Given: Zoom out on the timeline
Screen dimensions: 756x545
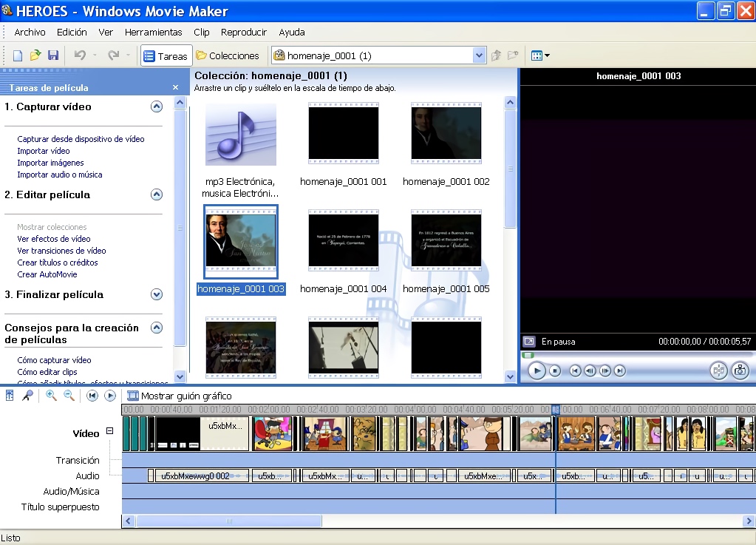Looking at the screenshot, I should (69, 396).
